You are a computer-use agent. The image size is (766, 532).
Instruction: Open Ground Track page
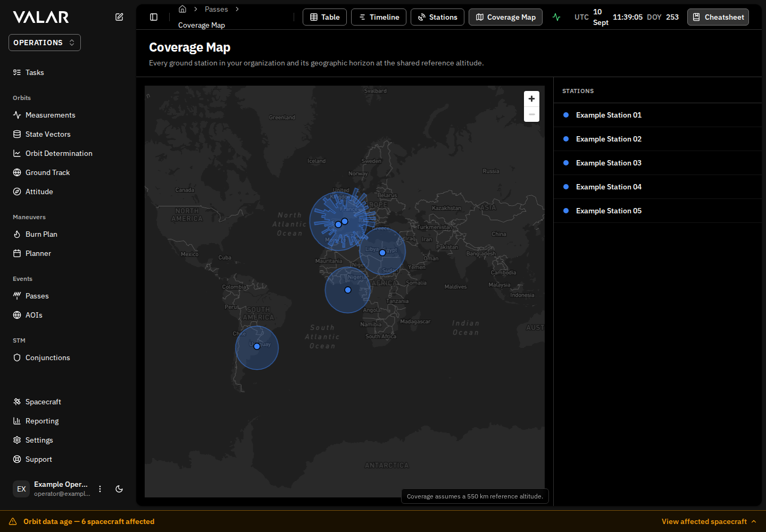tap(68, 172)
